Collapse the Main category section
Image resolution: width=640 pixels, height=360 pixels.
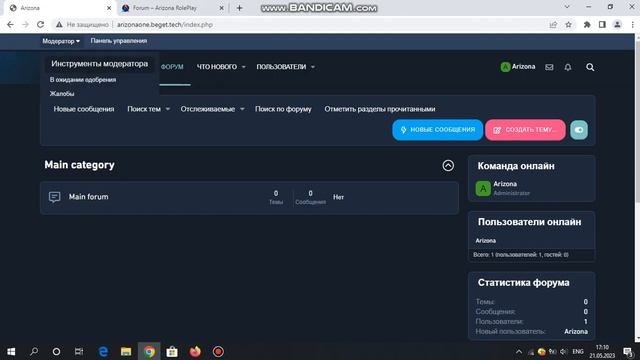[x=448, y=165]
